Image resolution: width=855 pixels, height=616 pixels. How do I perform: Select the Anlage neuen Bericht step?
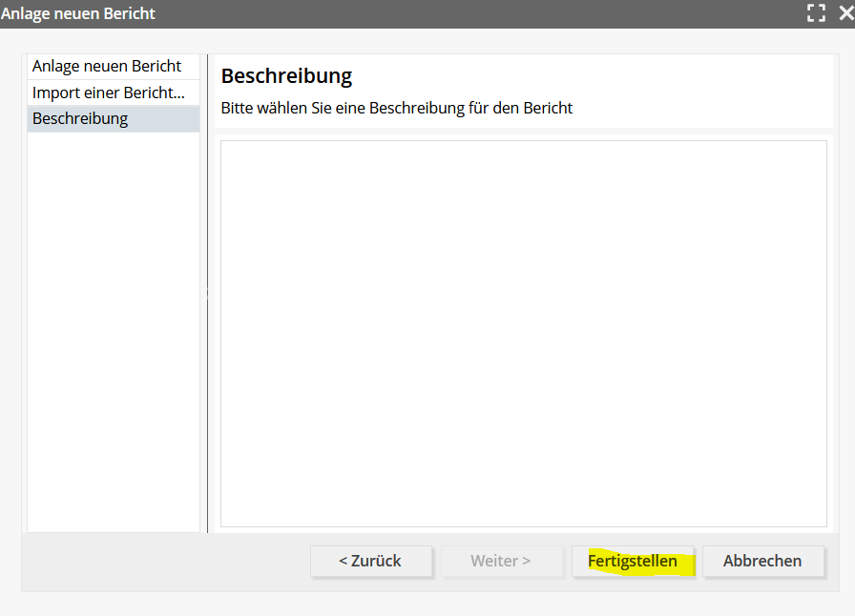tap(107, 67)
